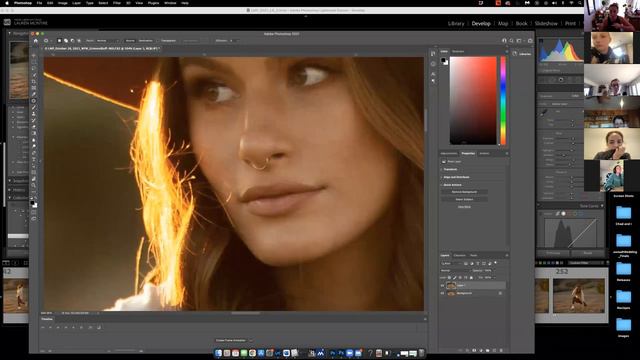Click the hue spectrum slider strip

click(503, 100)
